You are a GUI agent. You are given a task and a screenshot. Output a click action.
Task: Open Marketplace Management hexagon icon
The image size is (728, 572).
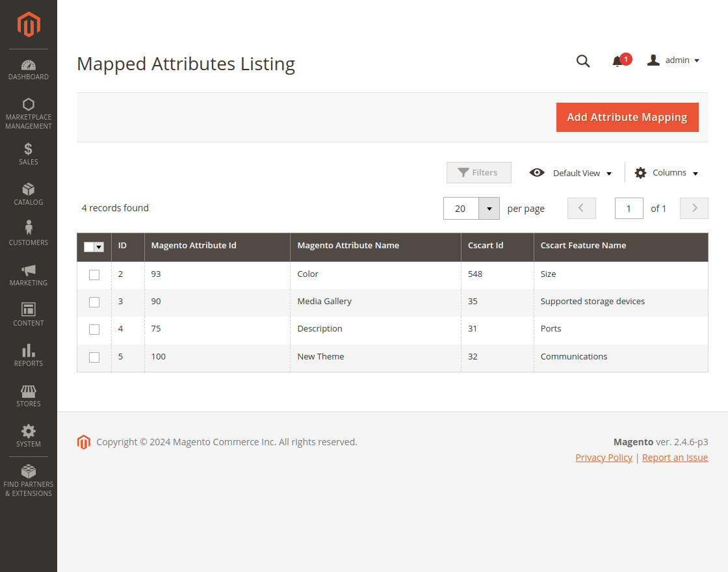29,105
